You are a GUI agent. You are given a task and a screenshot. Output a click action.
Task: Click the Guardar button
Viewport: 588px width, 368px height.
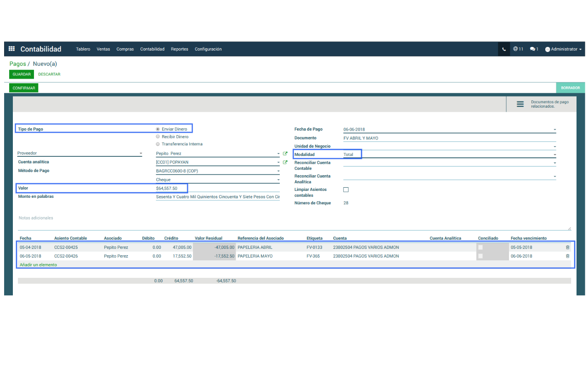click(x=22, y=74)
